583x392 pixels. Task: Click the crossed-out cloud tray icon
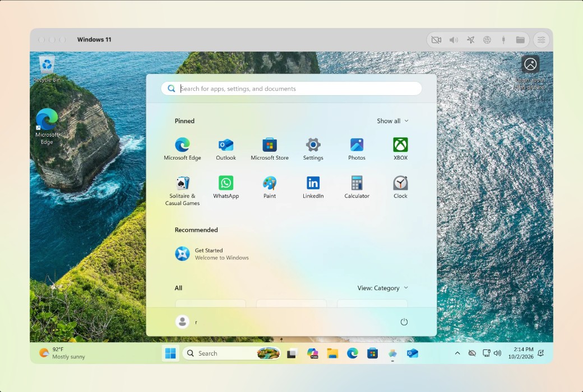472,353
